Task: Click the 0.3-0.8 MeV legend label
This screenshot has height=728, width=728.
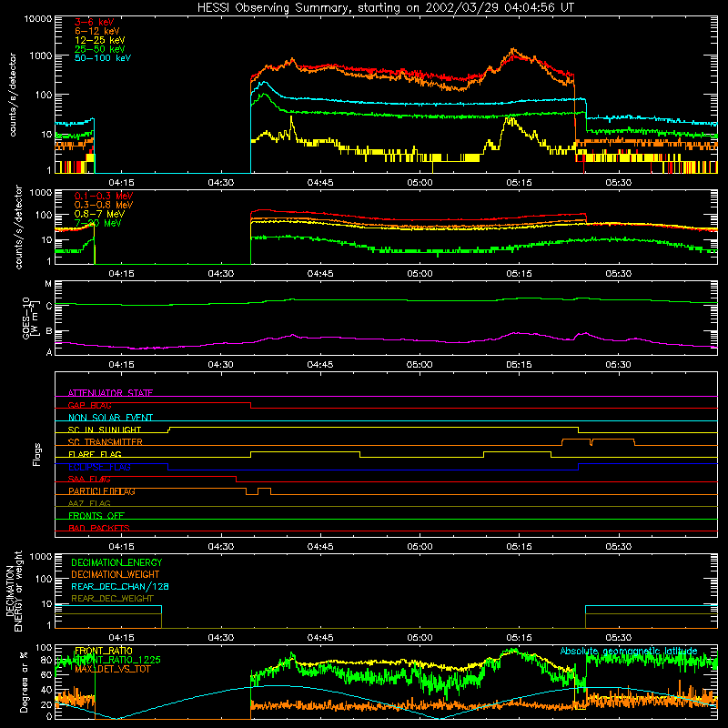Action: (x=104, y=205)
